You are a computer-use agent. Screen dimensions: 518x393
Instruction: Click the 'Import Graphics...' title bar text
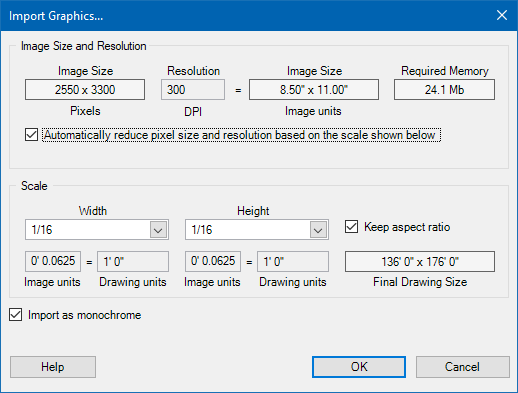[56, 16]
